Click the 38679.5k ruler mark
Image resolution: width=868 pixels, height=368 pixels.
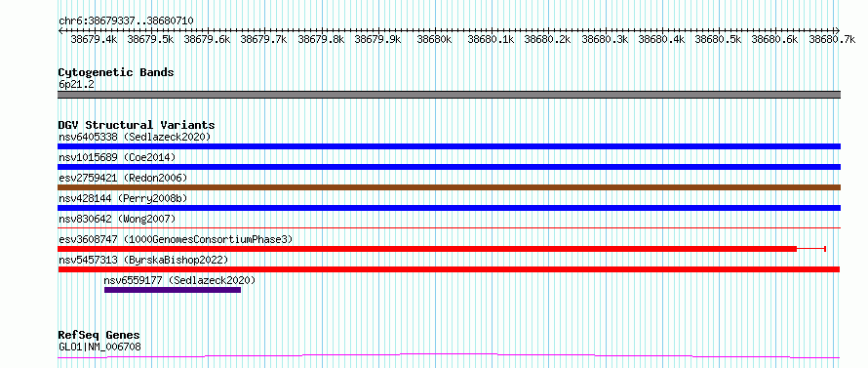coord(150,39)
